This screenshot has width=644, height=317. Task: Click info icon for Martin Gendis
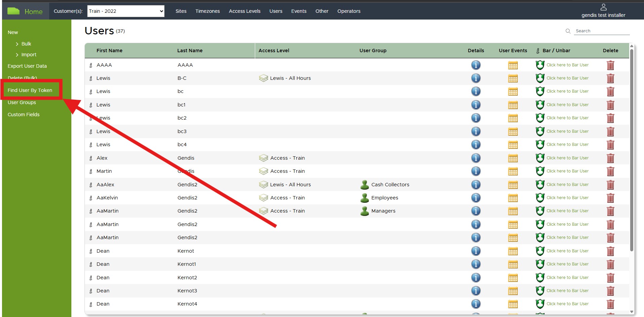[476, 171]
